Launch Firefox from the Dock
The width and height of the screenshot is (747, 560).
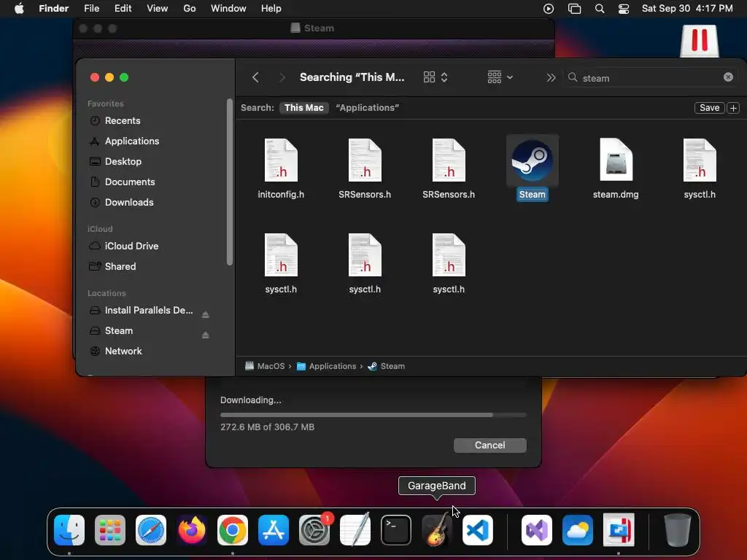[192, 529]
